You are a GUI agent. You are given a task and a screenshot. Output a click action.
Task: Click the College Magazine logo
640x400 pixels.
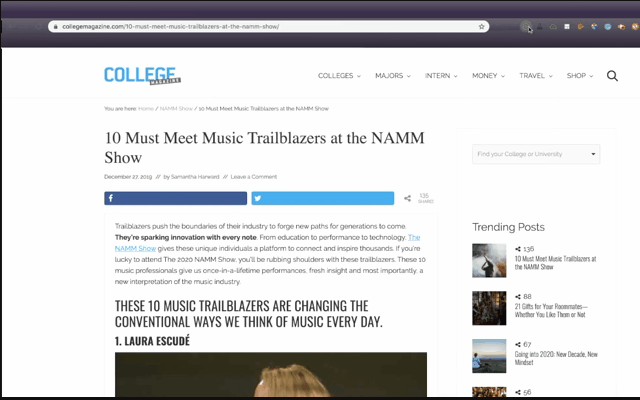click(142, 76)
